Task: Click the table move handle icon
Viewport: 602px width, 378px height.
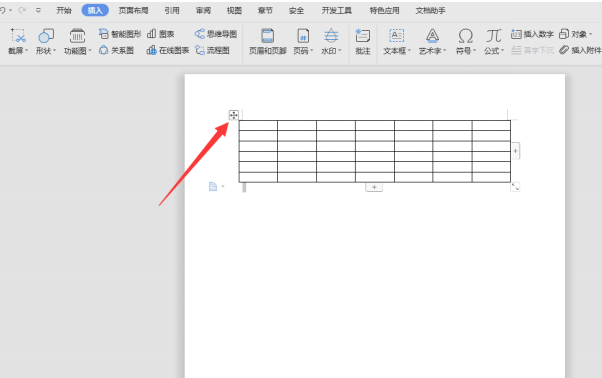Action: point(233,115)
